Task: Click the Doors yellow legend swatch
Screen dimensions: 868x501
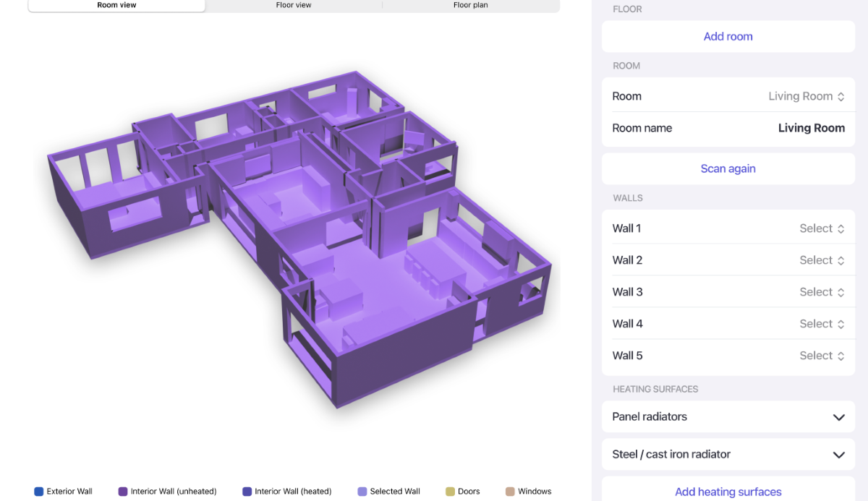Action: coord(450,492)
